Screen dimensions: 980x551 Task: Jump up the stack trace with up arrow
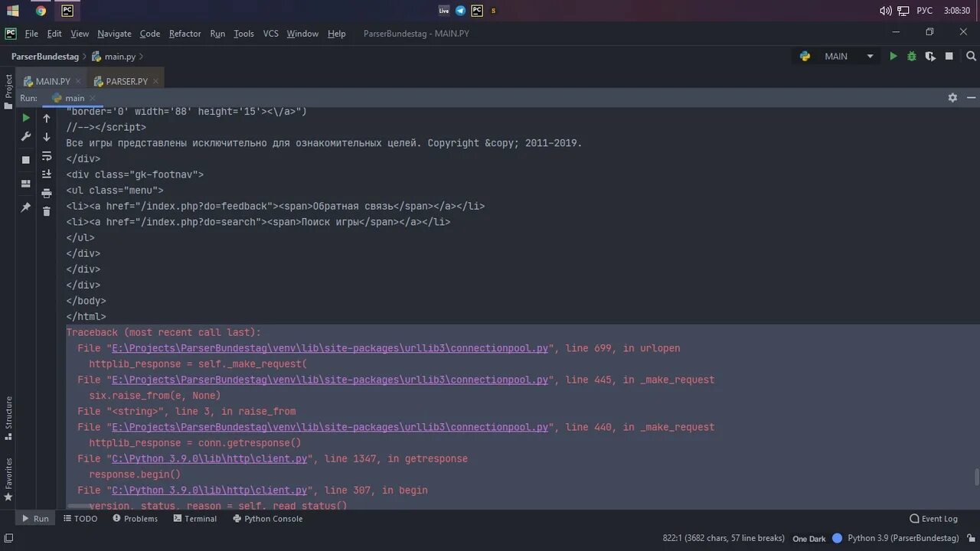(x=47, y=118)
